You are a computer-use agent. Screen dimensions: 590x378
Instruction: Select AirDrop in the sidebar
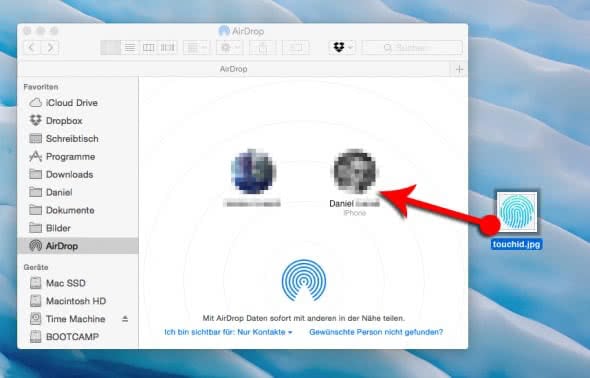(78, 246)
